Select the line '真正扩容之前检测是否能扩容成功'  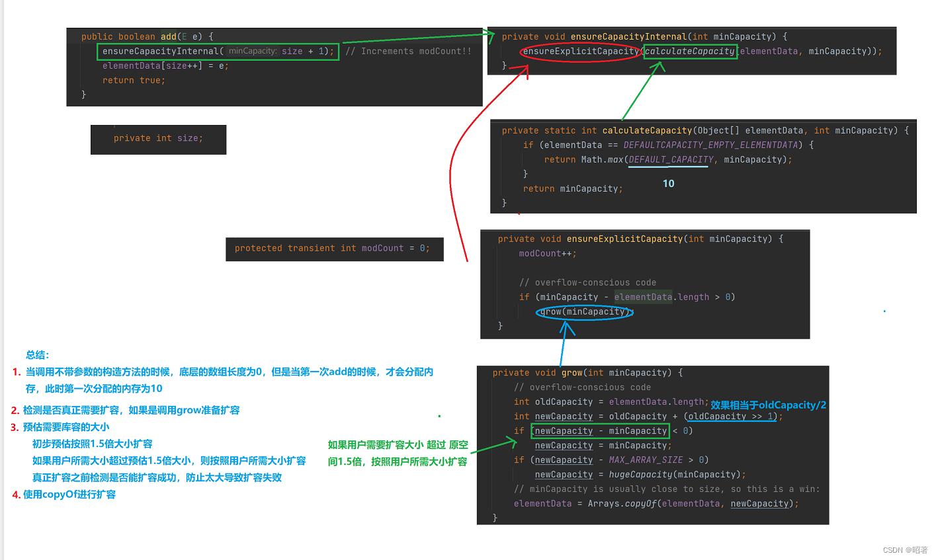(157, 477)
